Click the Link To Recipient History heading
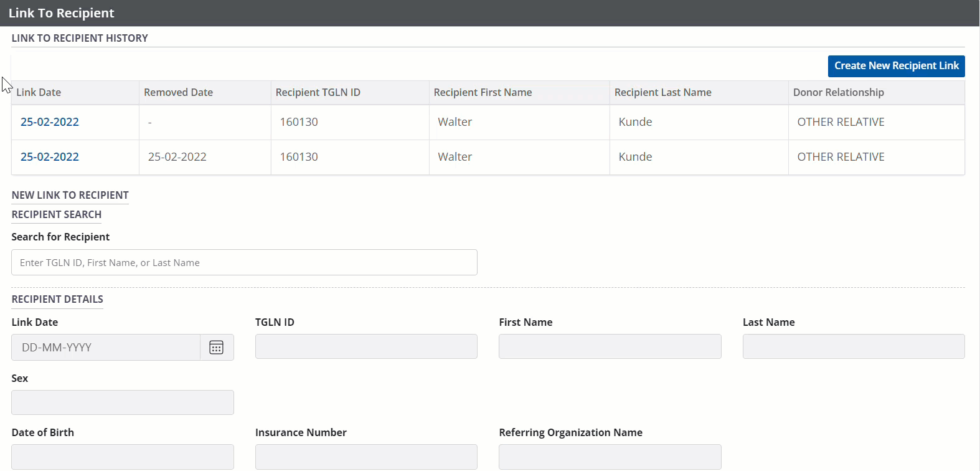Screen dimensions: 980x471 [x=80, y=38]
